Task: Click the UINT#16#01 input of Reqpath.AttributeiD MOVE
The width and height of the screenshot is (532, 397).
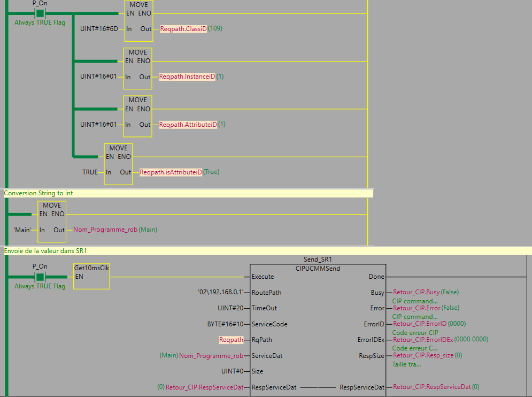Action: click(98, 125)
